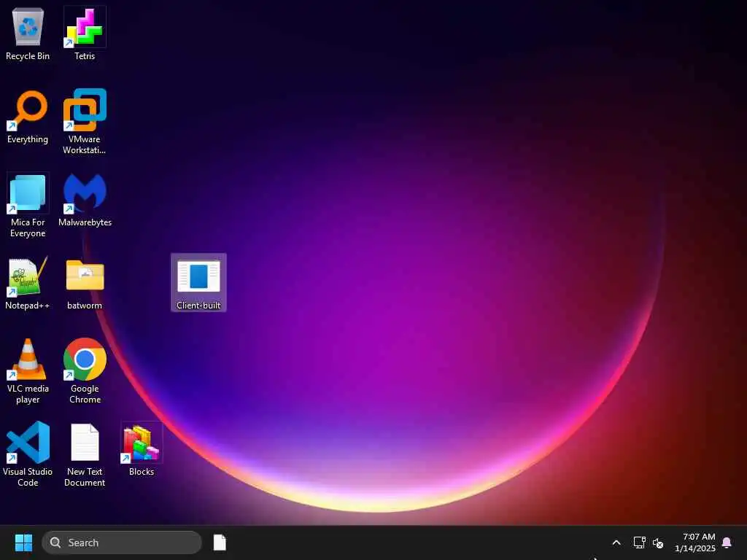Open the muted volume tray icon

coord(658,542)
